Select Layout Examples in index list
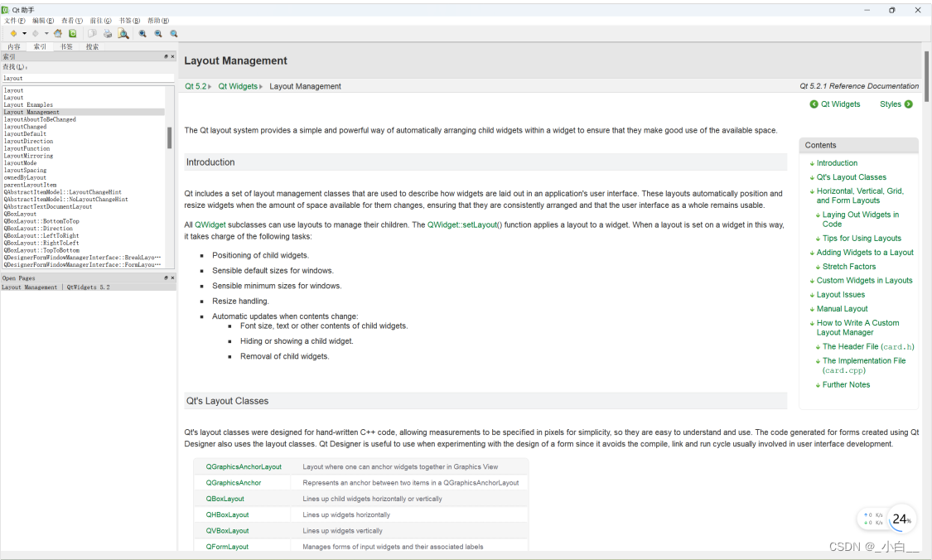 [x=28, y=104]
